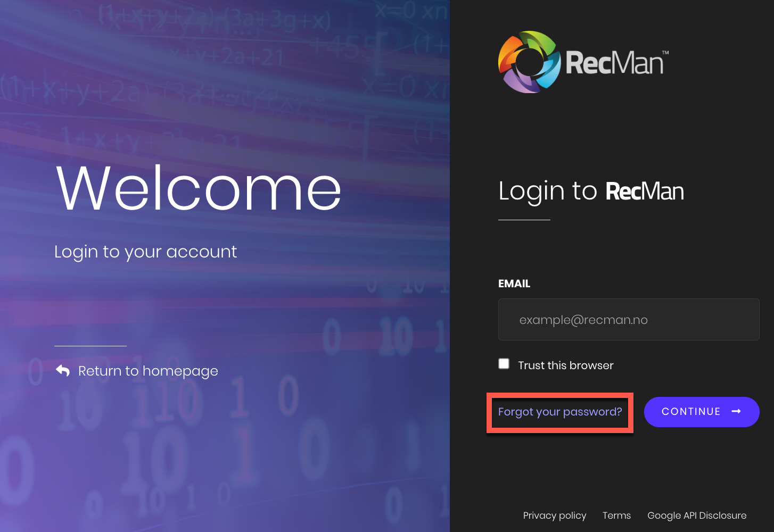The height and width of the screenshot is (532, 774).
Task: Click the EMAIL field label
Action: 514,284
